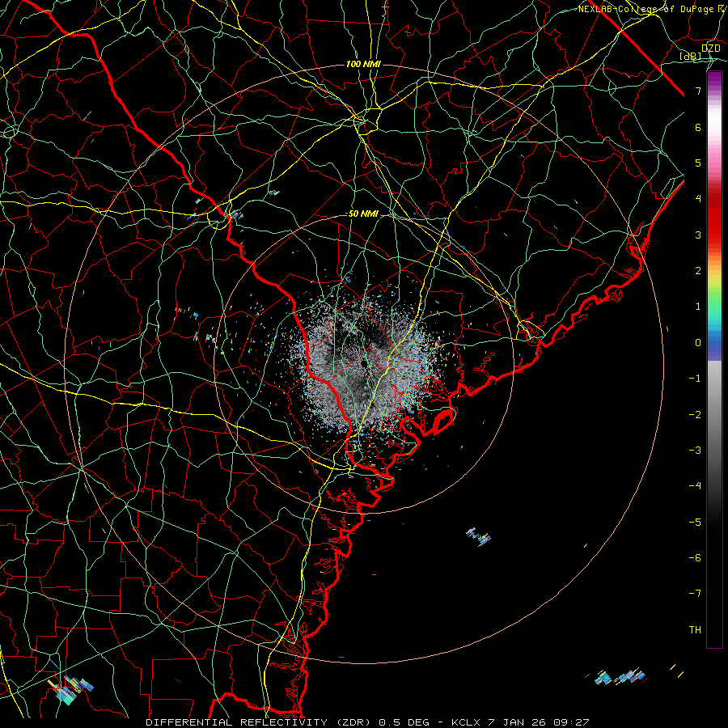Image resolution: width=728 pixels, height=728 pixels.
Task: Click the "09:27" timestamp
Action: point(572,722)
